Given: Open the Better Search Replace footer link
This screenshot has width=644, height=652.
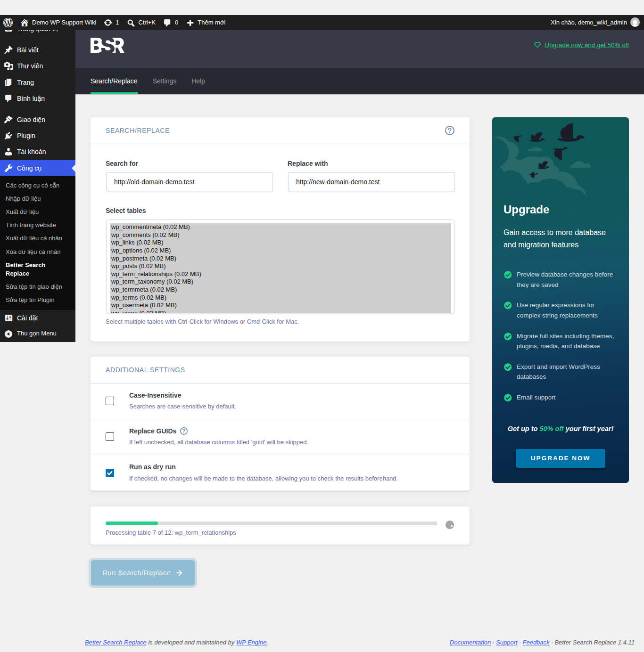Looking at the screenshot, I should click(x=116, y=643).
